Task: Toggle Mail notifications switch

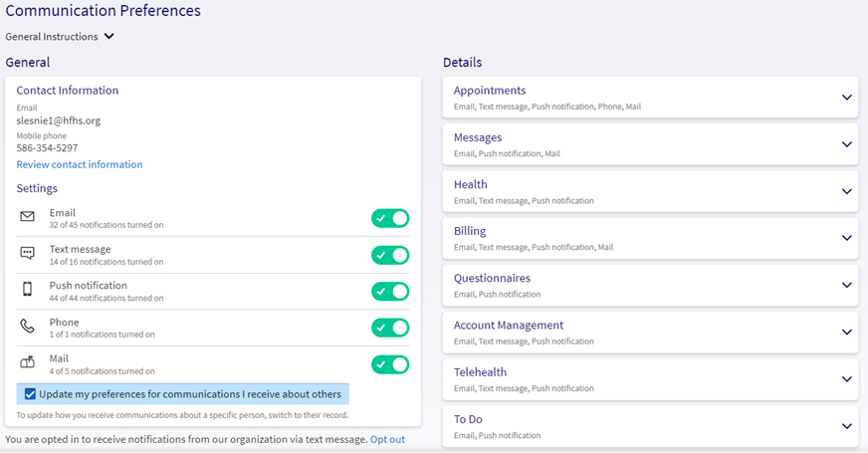Action: click(390, 364)
